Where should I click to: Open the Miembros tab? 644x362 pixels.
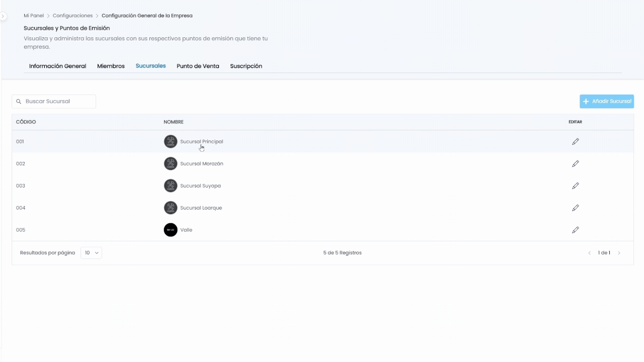(x=111, y=66)
